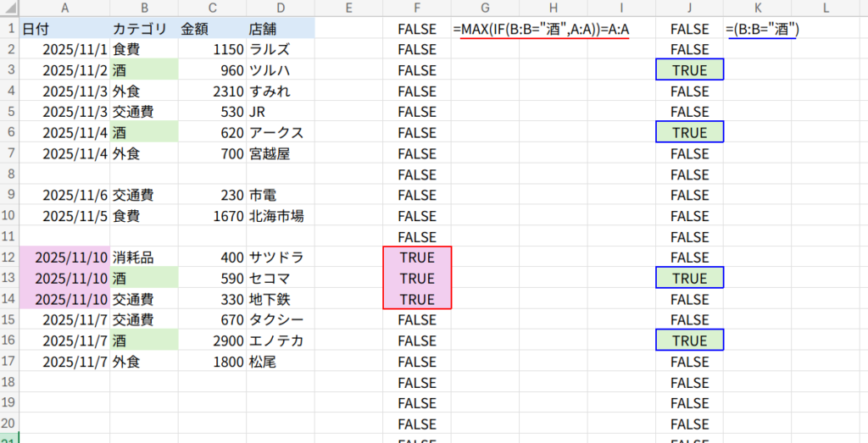Screen dimensions: 868x443
Task: Select the green TRUE cell in row 3
Action: (689, 70)
